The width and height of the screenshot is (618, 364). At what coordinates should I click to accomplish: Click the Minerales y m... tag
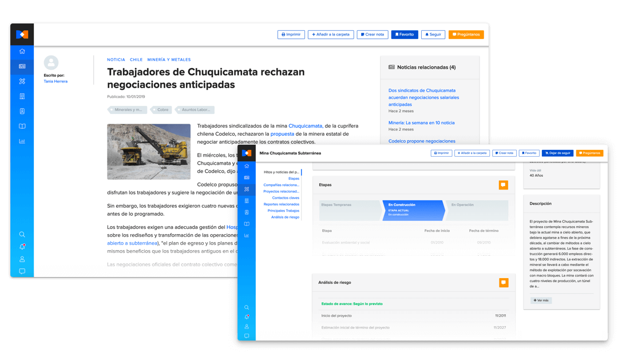127,110
